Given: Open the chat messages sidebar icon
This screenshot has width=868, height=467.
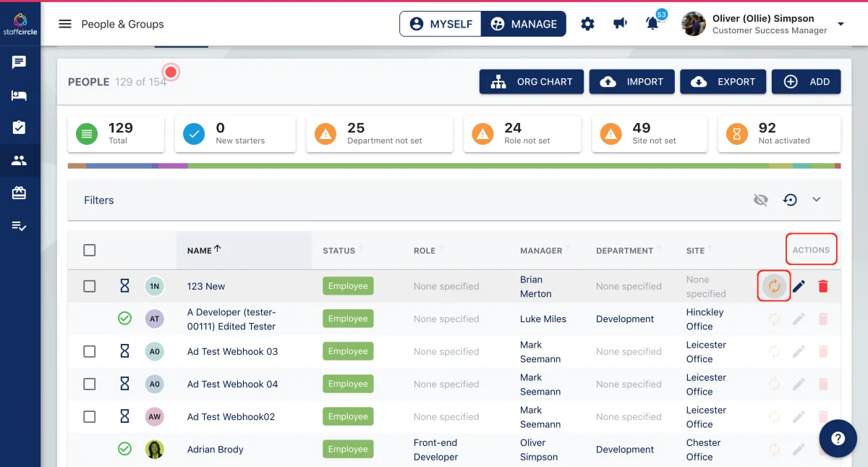Looking at the screenshot, I should pos(20,62).
